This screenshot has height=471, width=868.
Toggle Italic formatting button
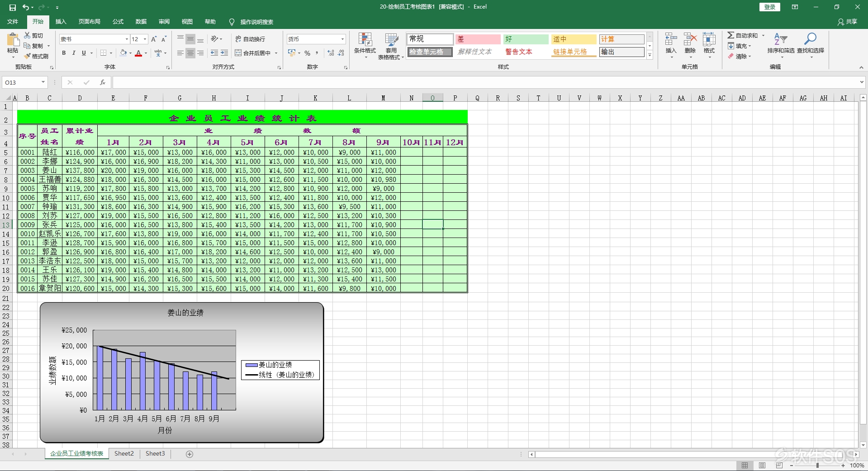pos(74,53)
